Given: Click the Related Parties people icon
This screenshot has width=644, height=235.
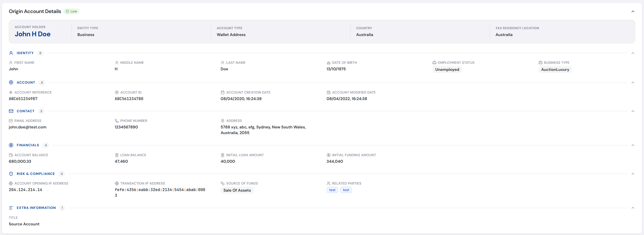Looking at the screenshot, I should [x=328, y=183].
